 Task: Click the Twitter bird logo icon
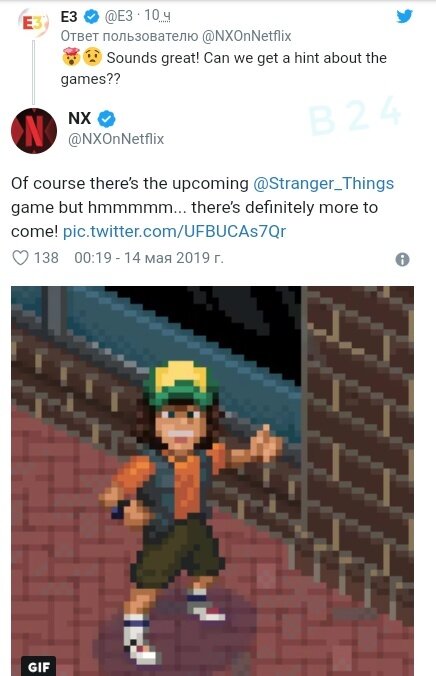tap(404, 16)
